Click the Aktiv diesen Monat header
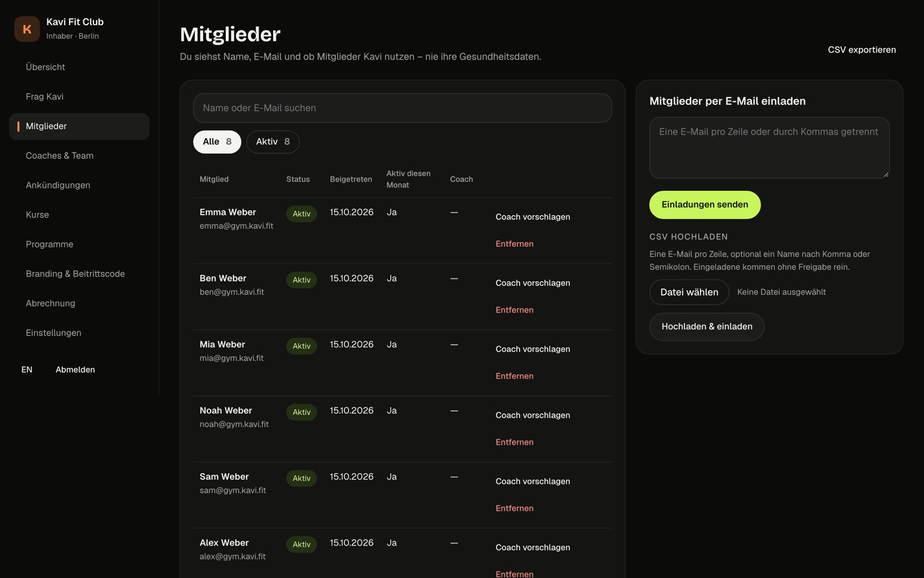Viewport: 924px width, 578px height. pyautogui.click(x=408, y=179)
